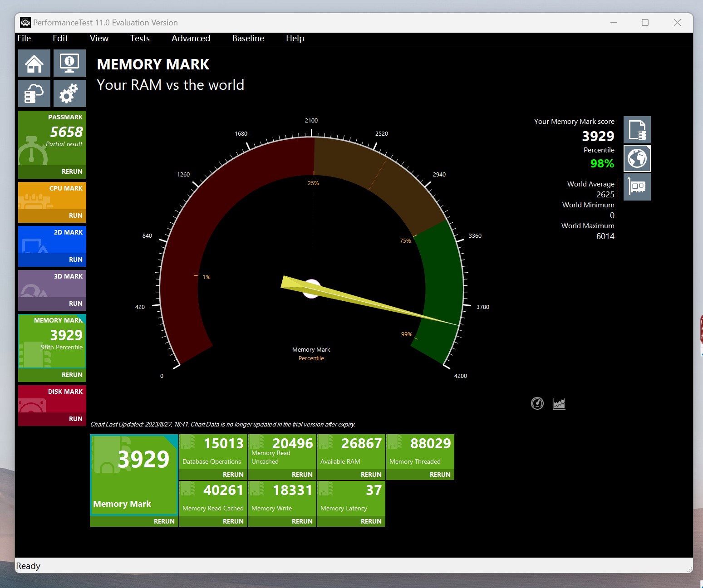The width and height of the screenshot is (703, 588).
Task: Rerun the Database Operations test
Action: (x=233, y=475)
